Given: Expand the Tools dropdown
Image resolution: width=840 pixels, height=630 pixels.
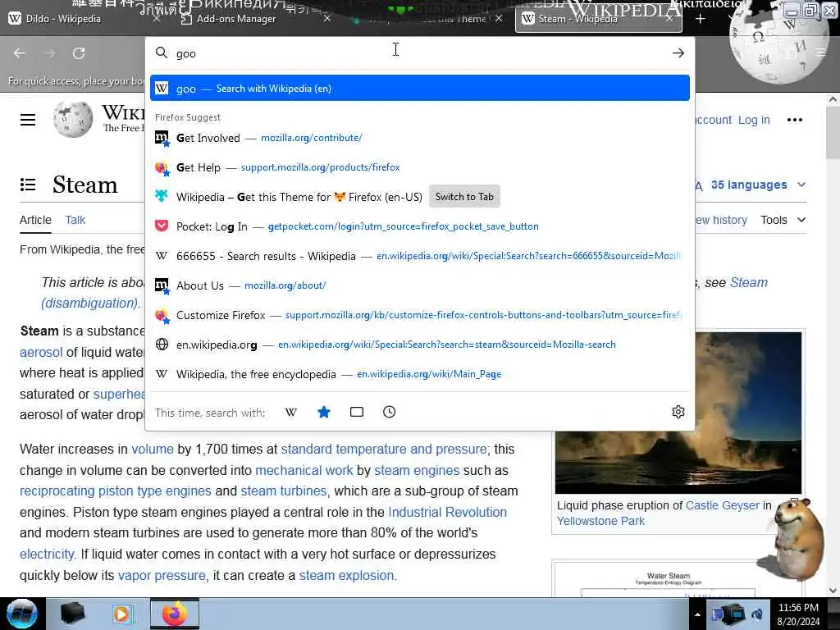Looking at the screenshot, I should click(x=783, y=220).
